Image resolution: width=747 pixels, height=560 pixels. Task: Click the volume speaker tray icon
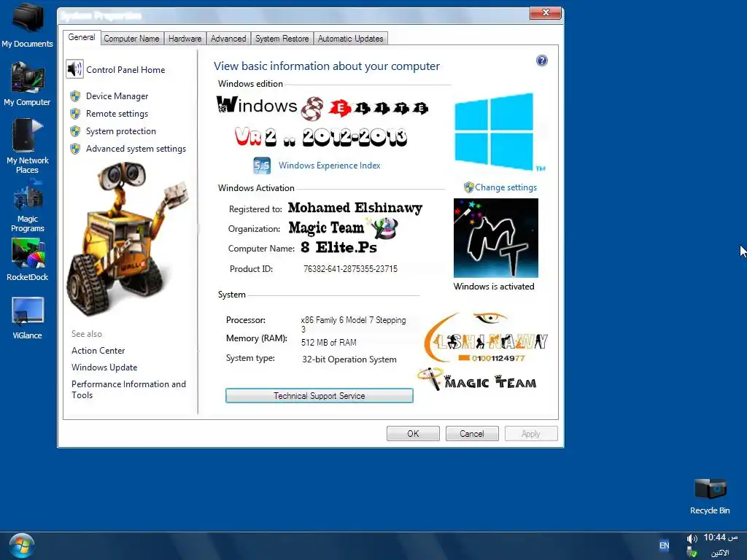click(x=692, y=539)
